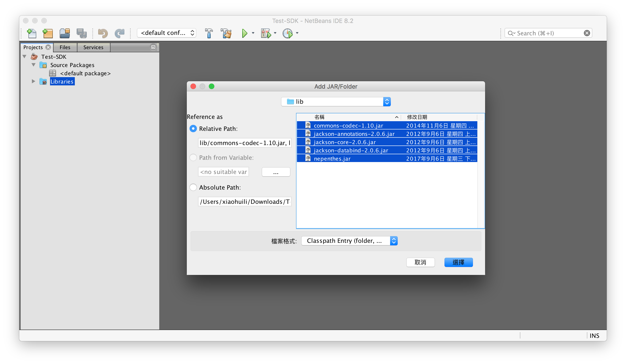
Task: Select Source Packages in tree
Action: pos(72,65)
